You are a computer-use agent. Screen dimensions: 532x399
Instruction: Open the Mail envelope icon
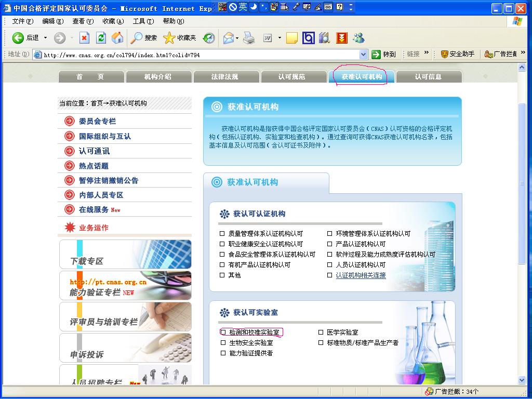[229, 38]
